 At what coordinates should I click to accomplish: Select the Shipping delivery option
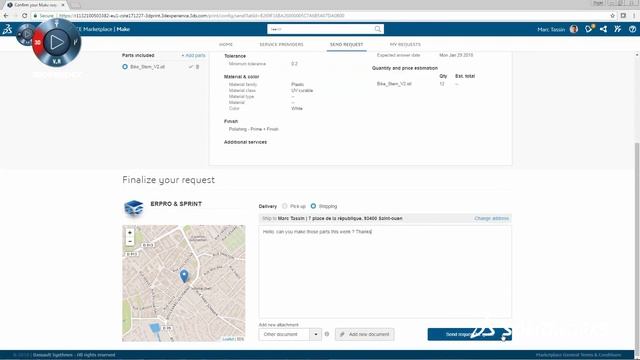coord(313,206)
